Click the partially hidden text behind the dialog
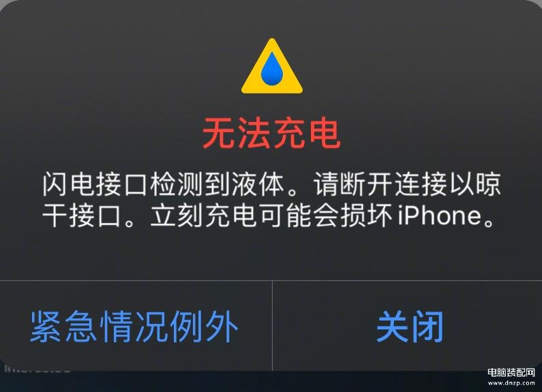Screen dimensions: 542x392 (x=37, y=369)
